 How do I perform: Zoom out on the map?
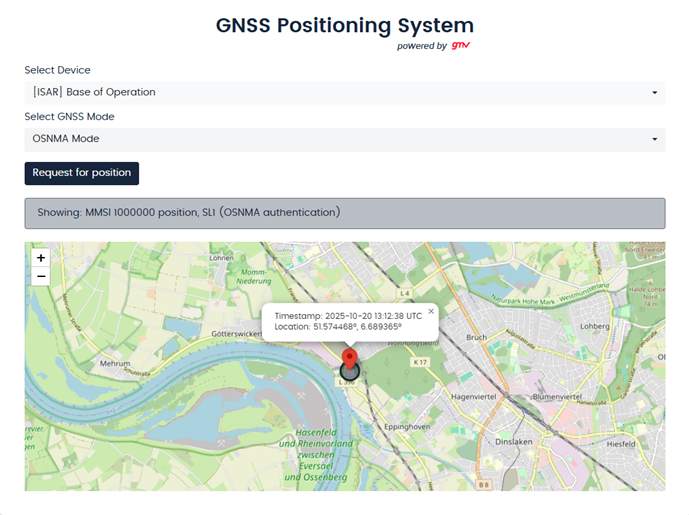click(41, 276)
